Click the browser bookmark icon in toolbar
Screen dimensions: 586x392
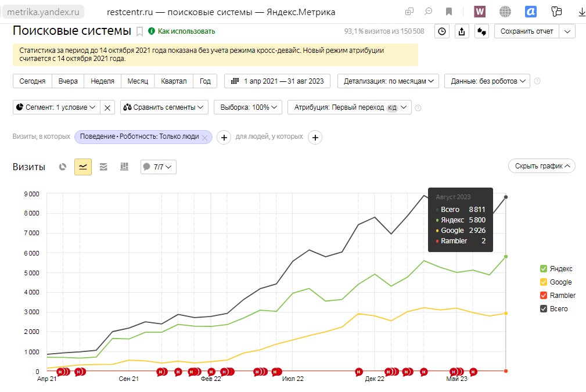click(449, 12)
